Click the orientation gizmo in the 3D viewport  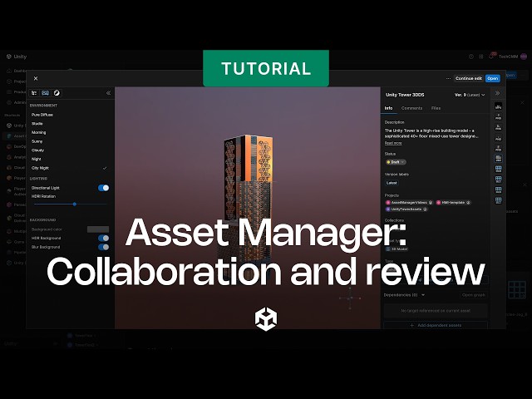[x=350, y=298]
